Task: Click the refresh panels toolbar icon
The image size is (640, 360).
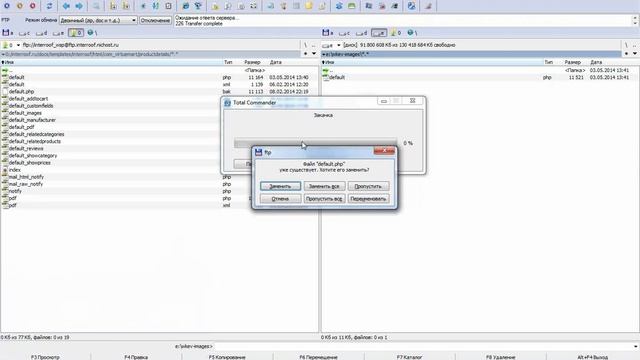Action: (49, 6)
